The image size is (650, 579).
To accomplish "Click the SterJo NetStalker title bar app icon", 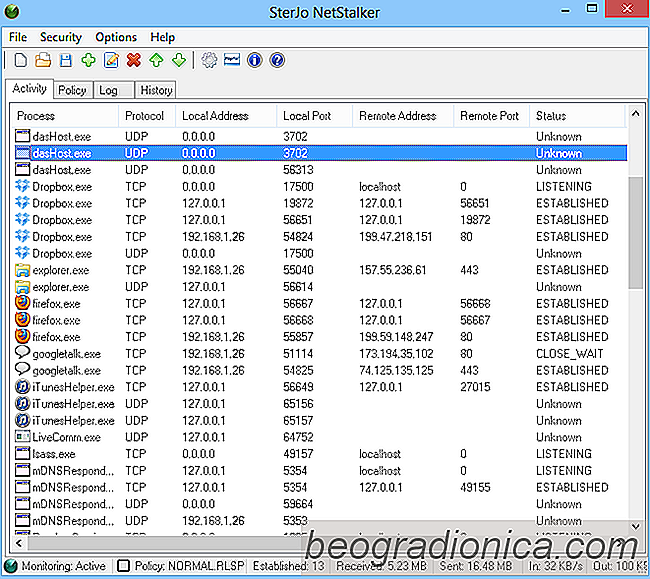I will tap(12, 12).
